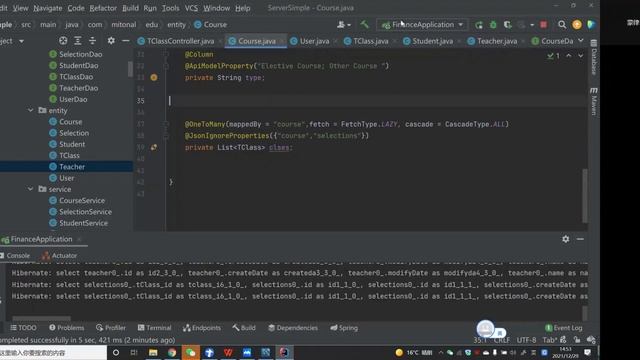
Task: Open the Endpoints tool window
Action: 202,328
